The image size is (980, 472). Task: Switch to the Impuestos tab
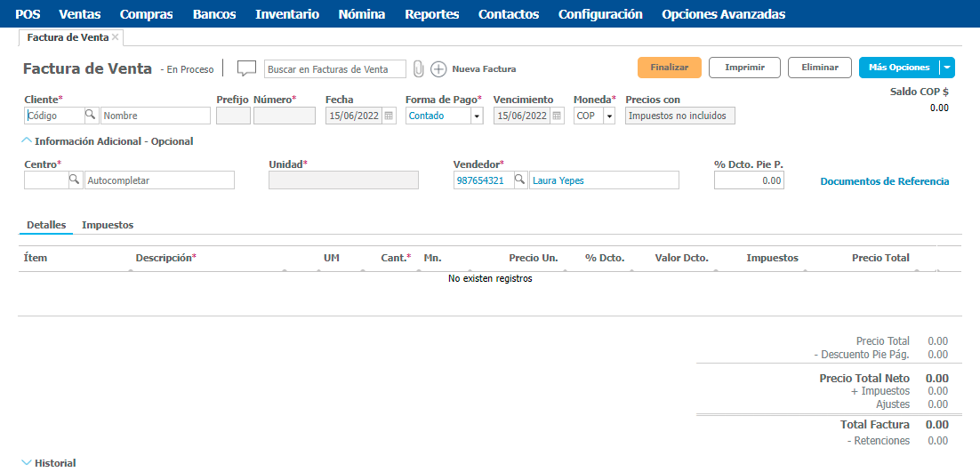click(108, 225)
